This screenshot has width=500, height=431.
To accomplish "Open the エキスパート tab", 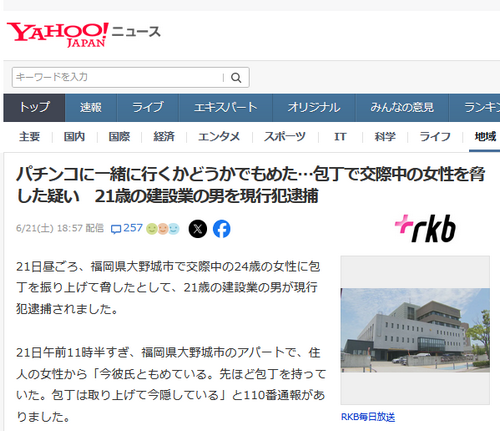I will click(226, 108).
